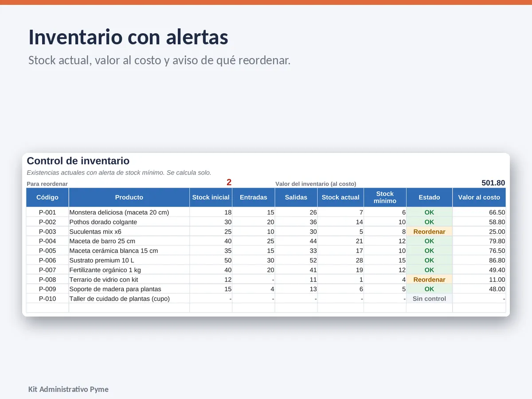Click the 'Stock inicial' column header
The height and width of the screenshot is (399, 532).
(211, 197)
